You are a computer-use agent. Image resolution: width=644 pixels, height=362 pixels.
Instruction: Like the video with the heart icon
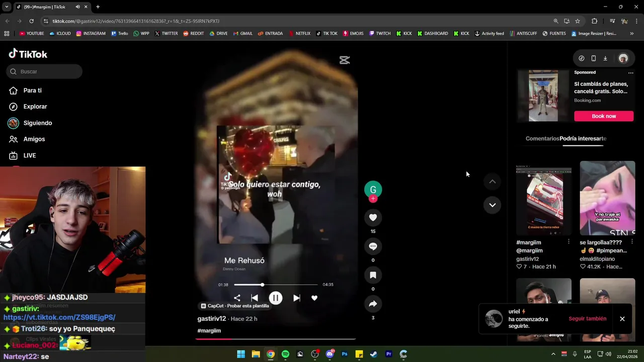click(373, 218)
